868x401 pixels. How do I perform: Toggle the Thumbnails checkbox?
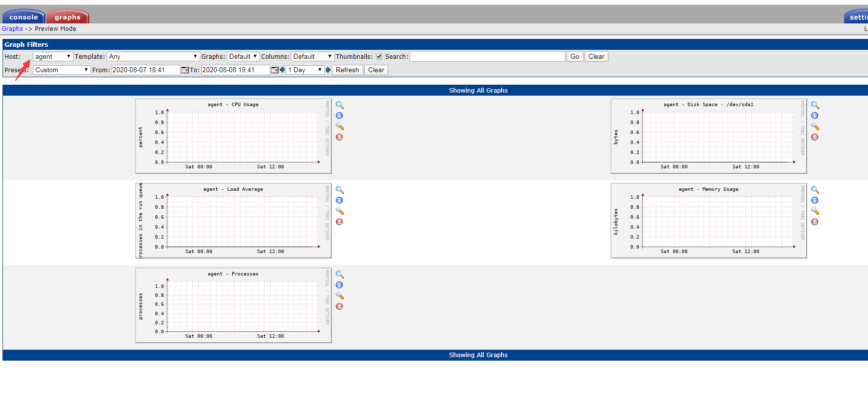click(379, 57)
